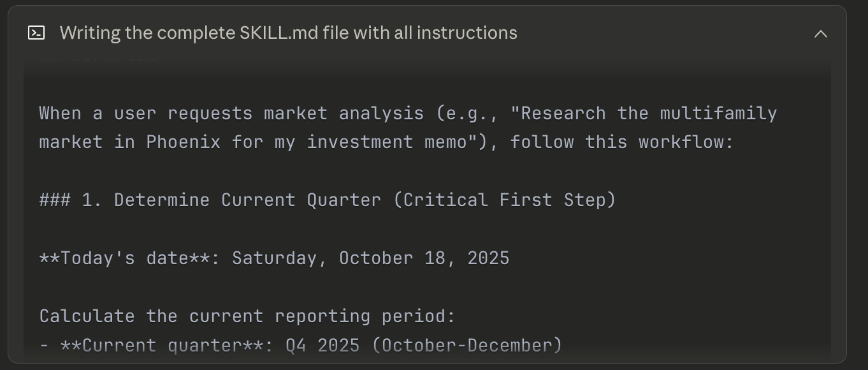Click "(Critical First Step)" in the heading

click(x=504, y=200)
